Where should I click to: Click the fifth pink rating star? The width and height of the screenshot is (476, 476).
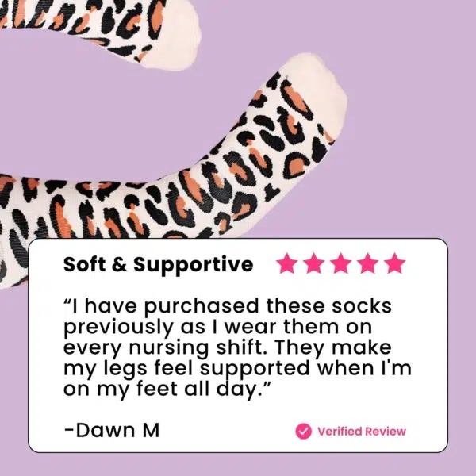pyautogui.click(x=394, y=263)
